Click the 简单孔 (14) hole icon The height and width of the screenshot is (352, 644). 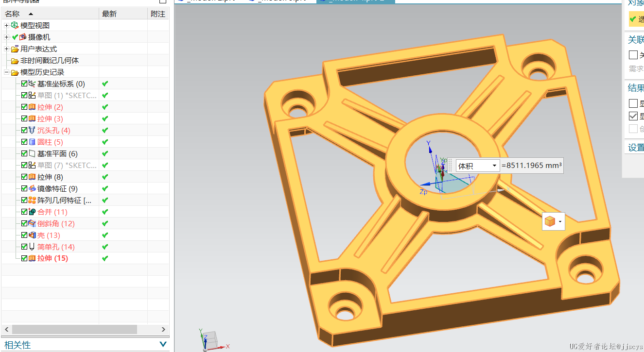(x=32, y=247)
